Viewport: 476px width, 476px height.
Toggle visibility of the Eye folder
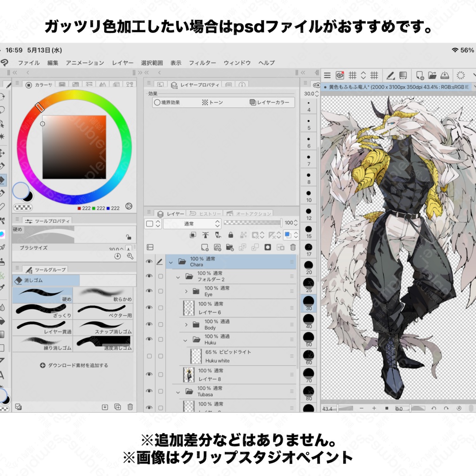149,291
